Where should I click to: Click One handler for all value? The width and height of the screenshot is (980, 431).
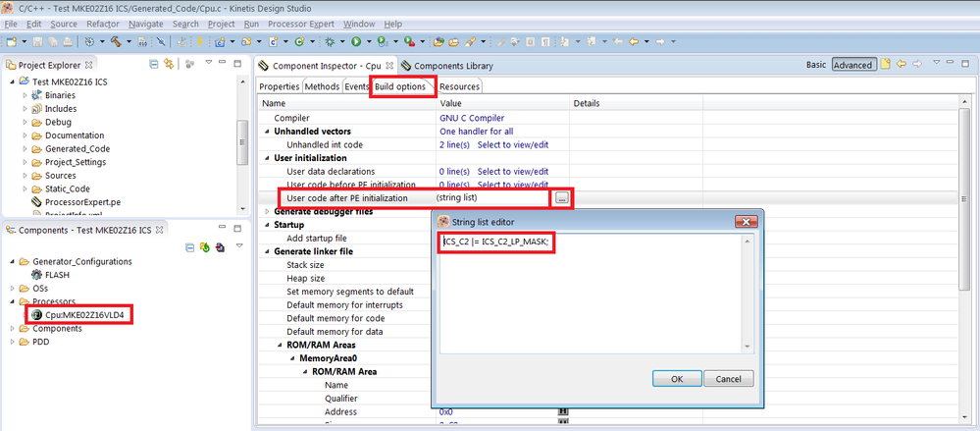pyautogui.click(x=476, y=132)
